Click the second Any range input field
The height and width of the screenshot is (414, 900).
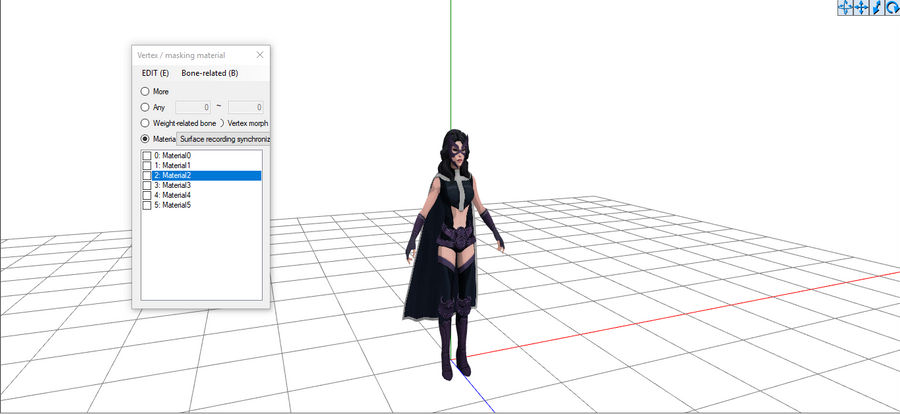tap(246, 107)
